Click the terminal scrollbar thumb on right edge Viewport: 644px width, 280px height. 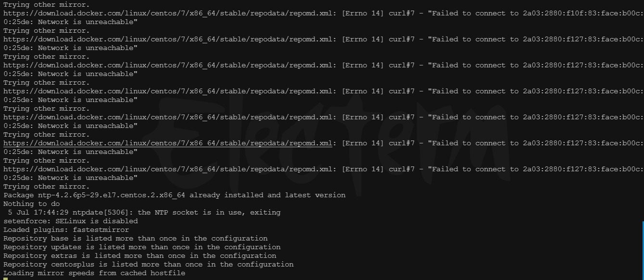tap(643, 250)
